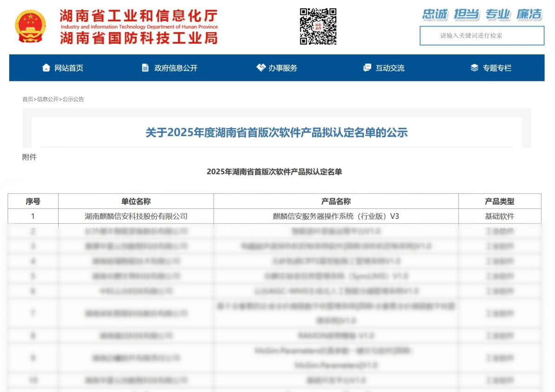Click 公示公告 breadcrumb link

73,99
